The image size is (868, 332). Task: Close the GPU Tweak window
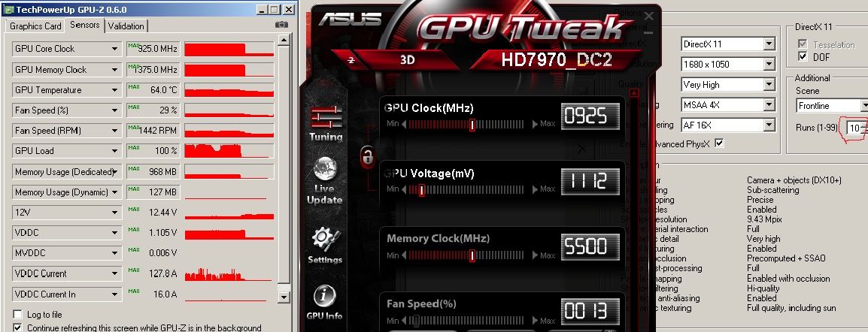(649, 17)
